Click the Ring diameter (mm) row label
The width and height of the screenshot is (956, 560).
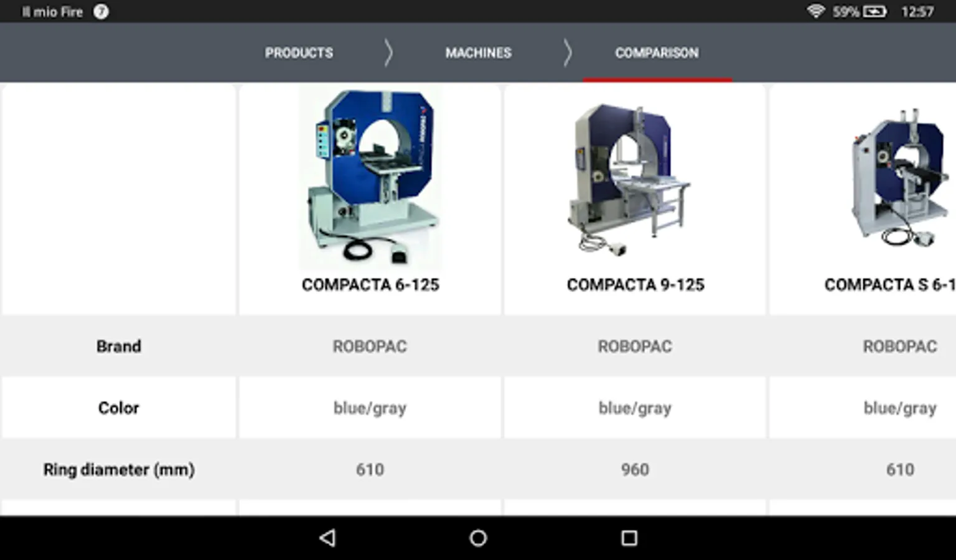118,470
